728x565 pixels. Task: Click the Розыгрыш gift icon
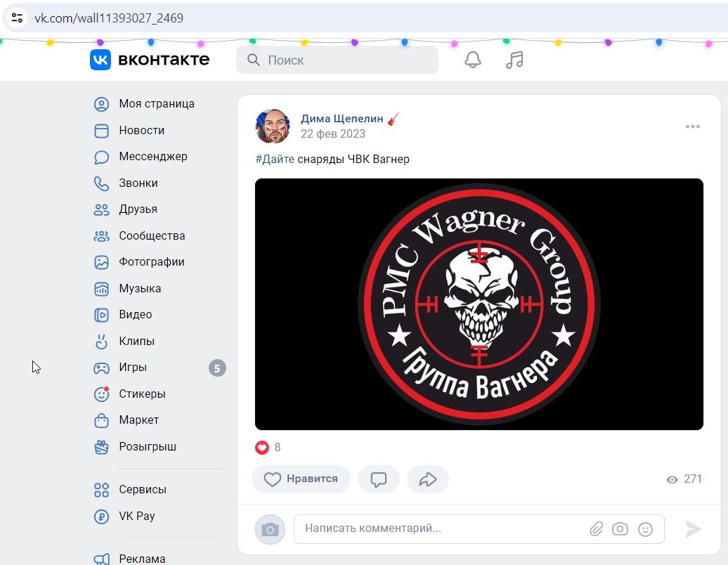101,447
